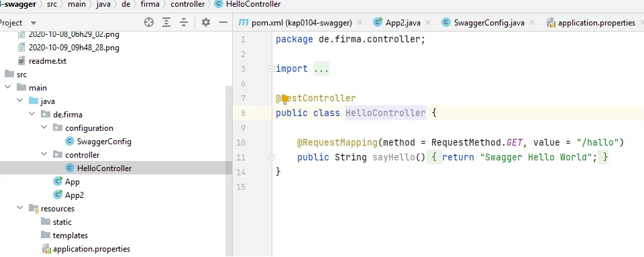Select the static folder in tree

[x=62, y=222]
